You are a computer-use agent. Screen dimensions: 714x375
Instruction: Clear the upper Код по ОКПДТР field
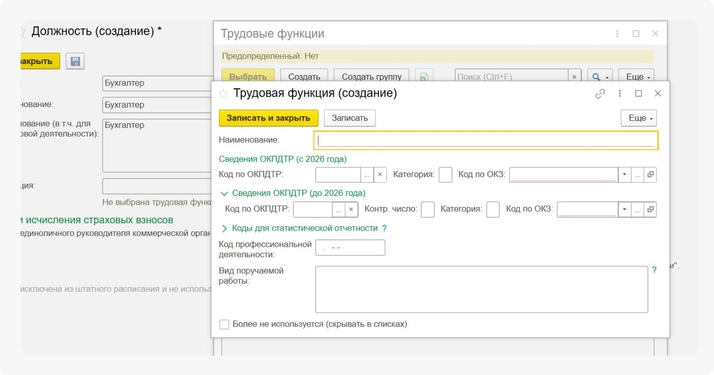(380, 174)
